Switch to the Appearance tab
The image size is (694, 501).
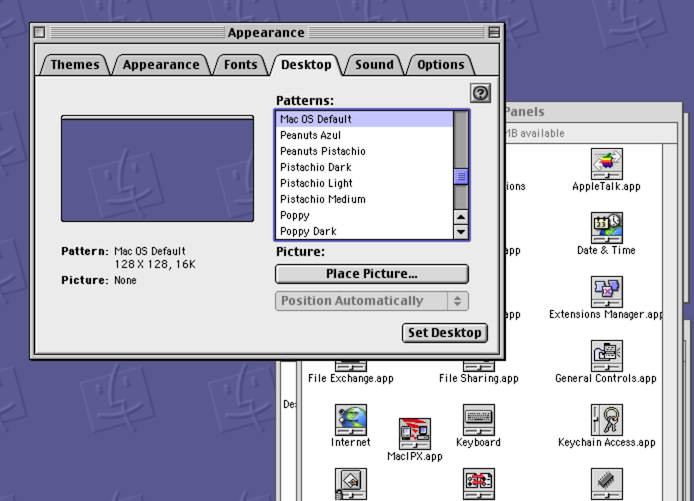[x=161, y=65]
